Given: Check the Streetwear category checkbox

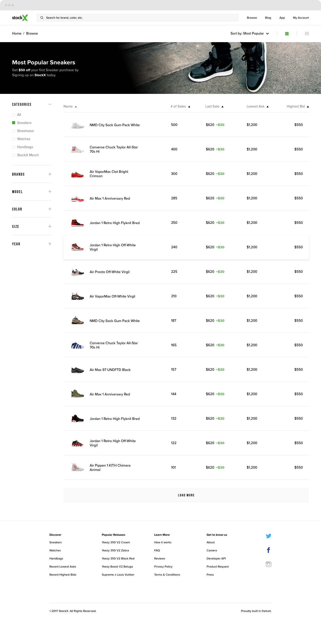Looking at the screenshot, I should pos(14,131).
